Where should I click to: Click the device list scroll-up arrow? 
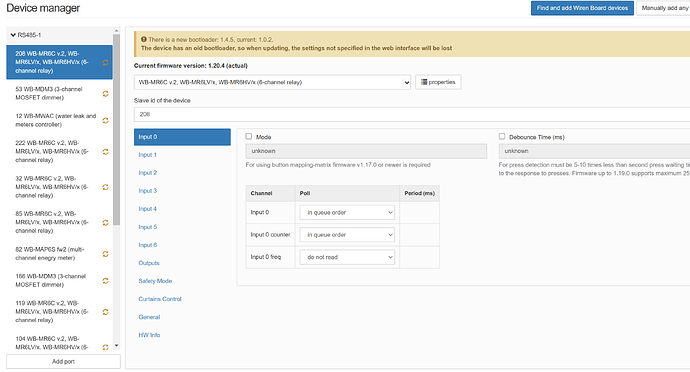pyautogui.click(x=117, y=31)
